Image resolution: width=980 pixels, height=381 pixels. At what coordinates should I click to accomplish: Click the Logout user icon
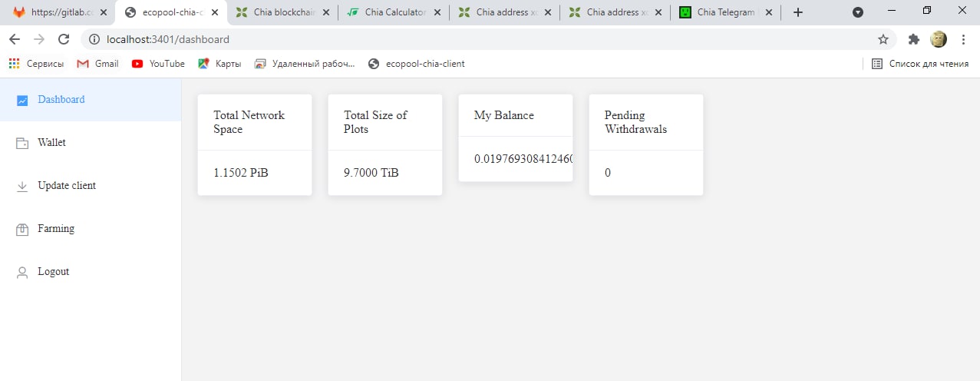(22, 272)
